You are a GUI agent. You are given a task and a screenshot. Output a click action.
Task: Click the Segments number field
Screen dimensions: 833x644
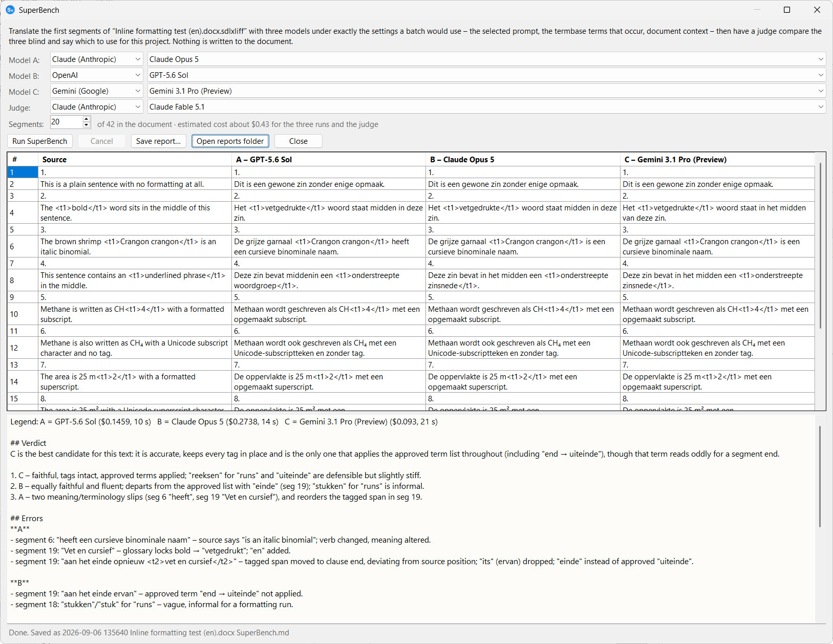coord(66,122)
